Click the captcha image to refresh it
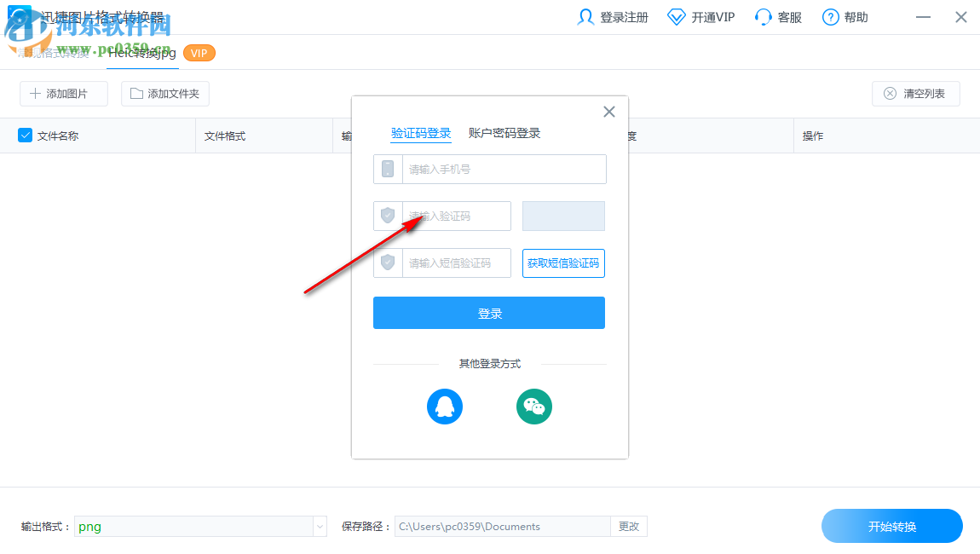 pyautogui.click(x=563, y=216)
